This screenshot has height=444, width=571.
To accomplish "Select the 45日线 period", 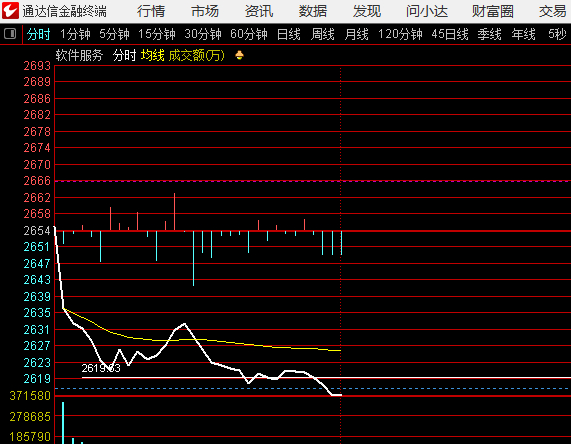I will coord(450,34).
